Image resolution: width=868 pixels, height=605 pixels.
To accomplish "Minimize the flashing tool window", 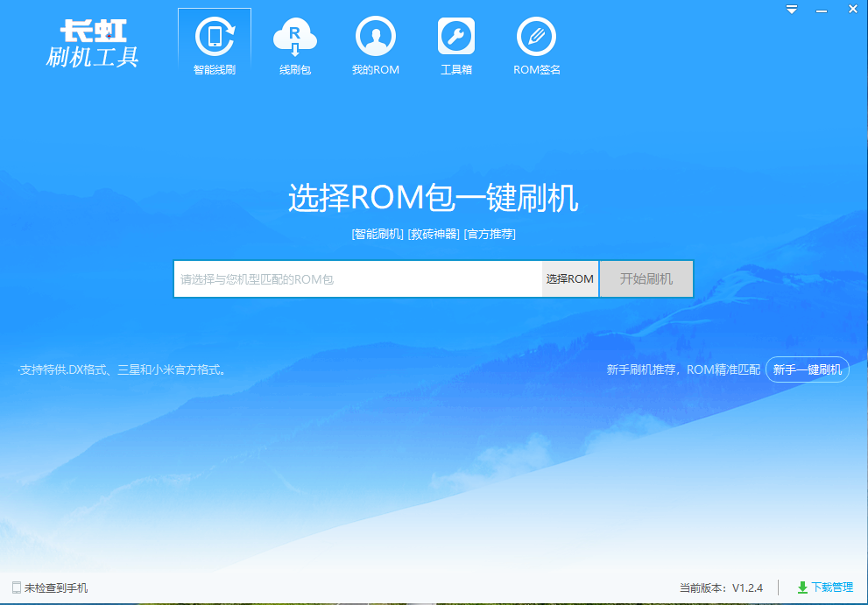I will tap(822, 10).
